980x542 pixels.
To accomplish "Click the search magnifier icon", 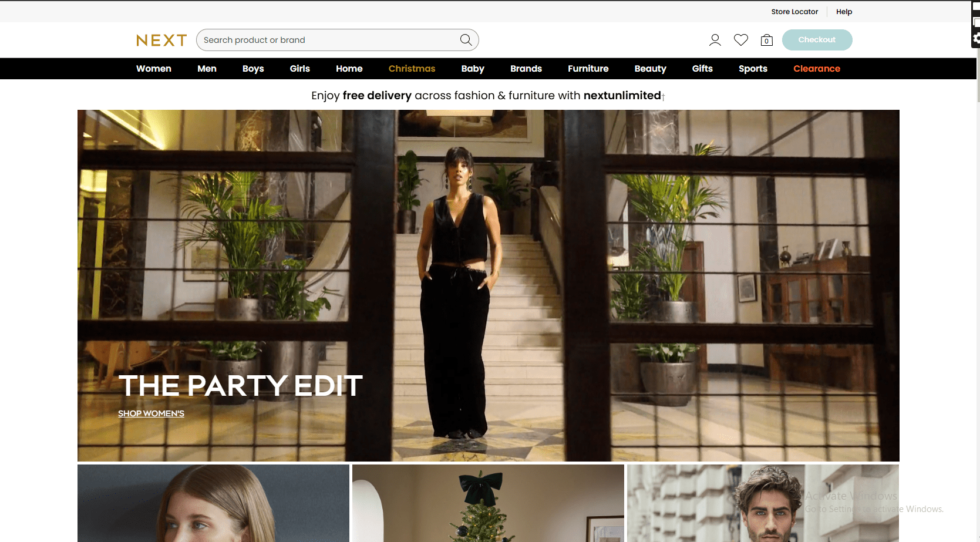I will 466,40.
